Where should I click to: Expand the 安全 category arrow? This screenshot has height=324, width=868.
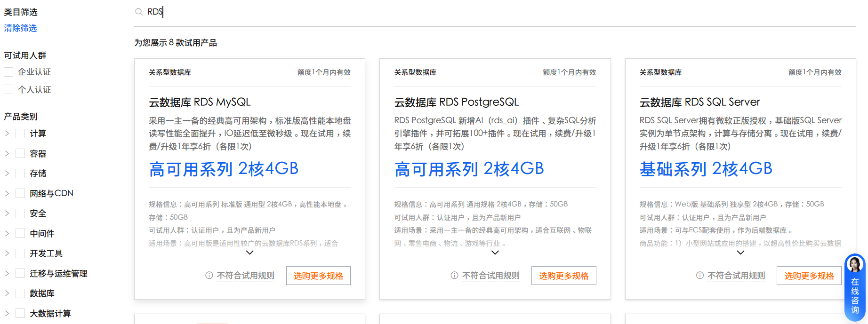(7, 213)
